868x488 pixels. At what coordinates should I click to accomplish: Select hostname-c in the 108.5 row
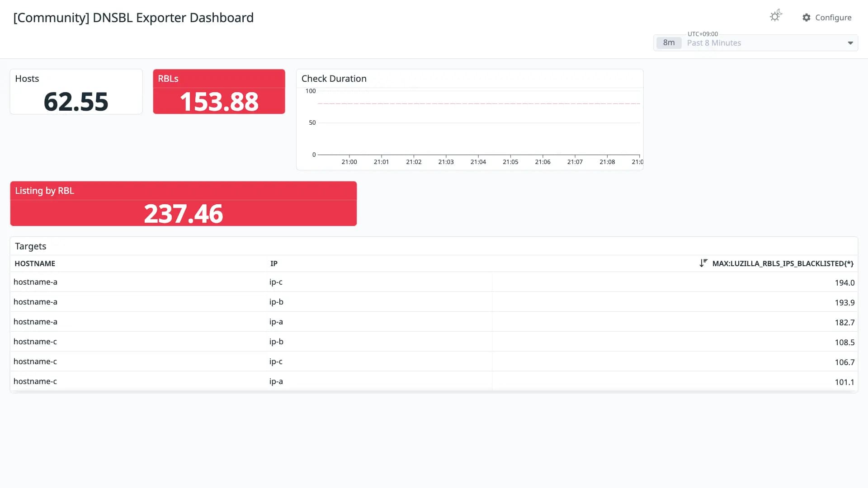click(x=35, y=342)
